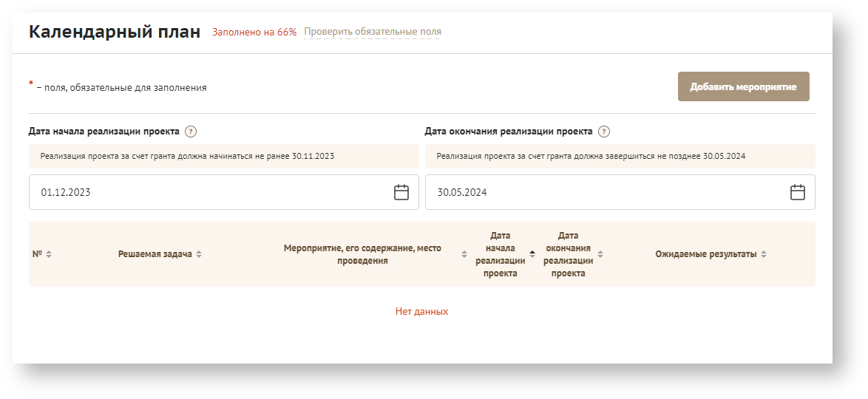Screen dimensions: 868x399
Task: Toggle sort arrows of 'Дата окончания реализации' column
Action: [600, 254]
